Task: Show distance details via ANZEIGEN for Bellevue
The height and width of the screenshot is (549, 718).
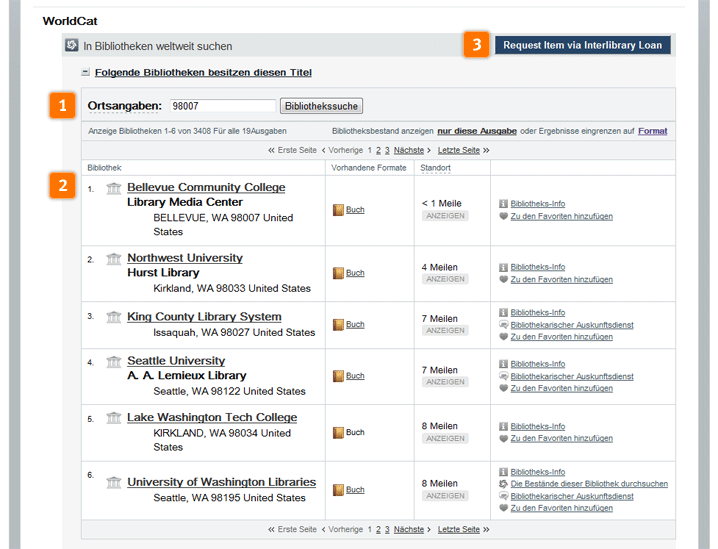Action: [443, 216]
